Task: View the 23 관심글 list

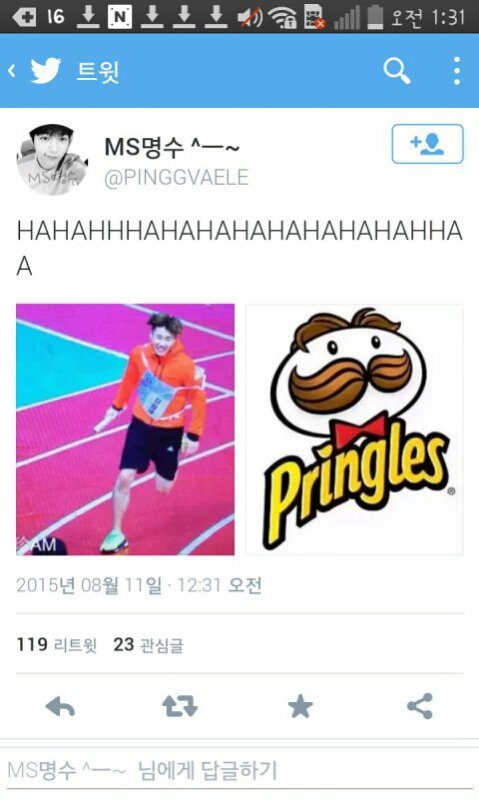Action: [x=148, y=645]
